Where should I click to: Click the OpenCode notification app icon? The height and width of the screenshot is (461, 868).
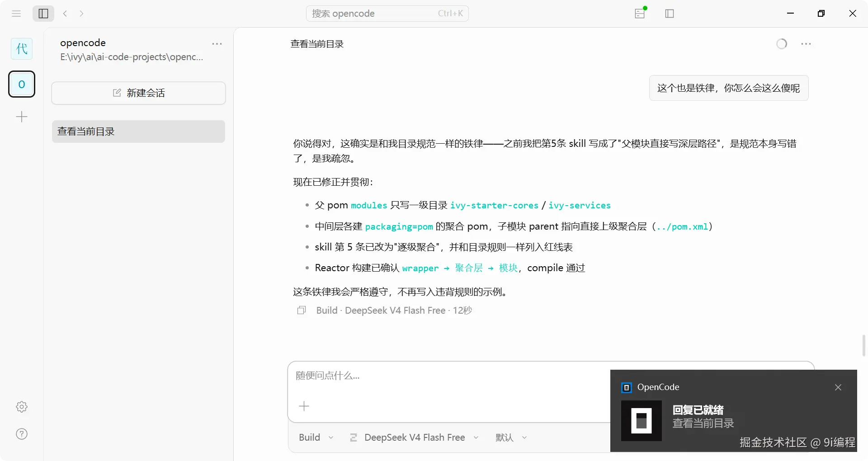click(627, 388)
